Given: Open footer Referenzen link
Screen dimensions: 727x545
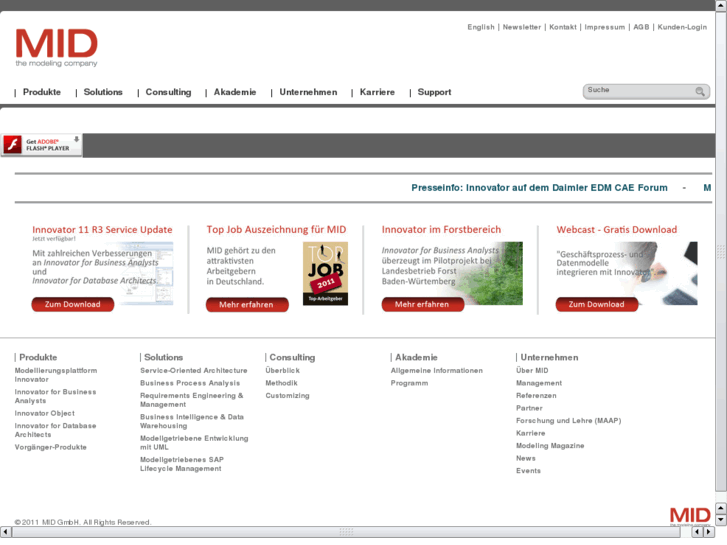Looking at the screenshot, I should 536,396.
